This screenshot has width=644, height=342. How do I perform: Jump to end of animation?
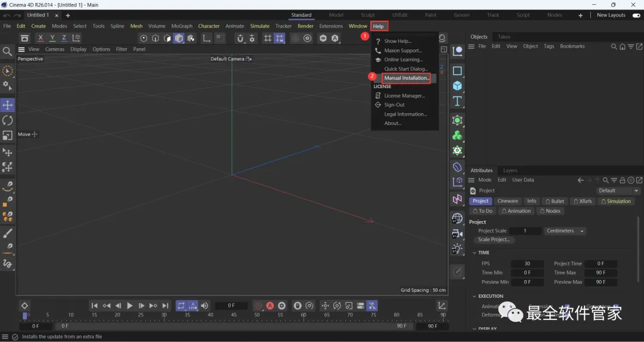tap(165, 306)
